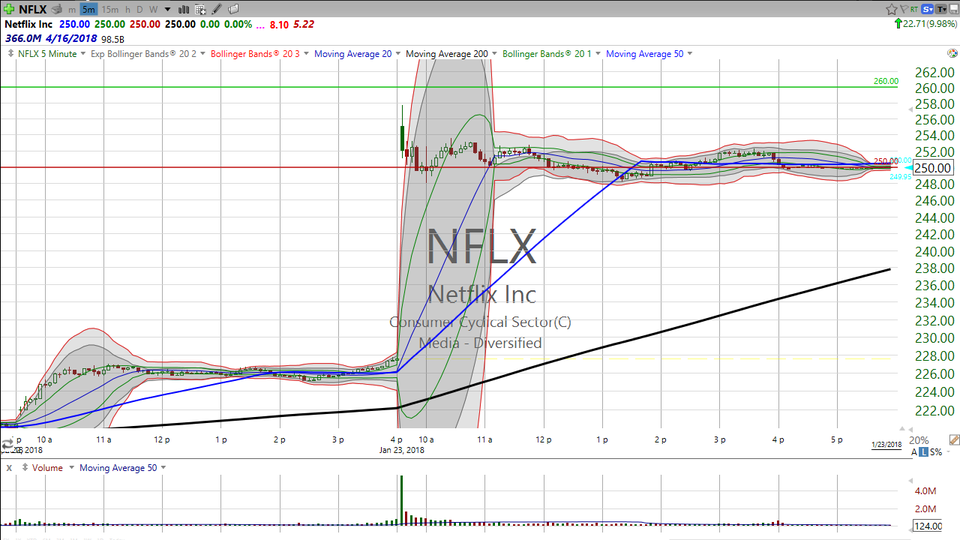Switch to the 15m timeframe
This screenshot has height=540, width=960.
pos(110,9)
